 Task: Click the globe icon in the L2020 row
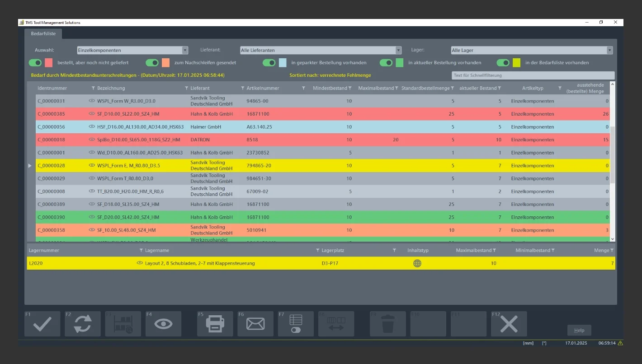[417, 263]
